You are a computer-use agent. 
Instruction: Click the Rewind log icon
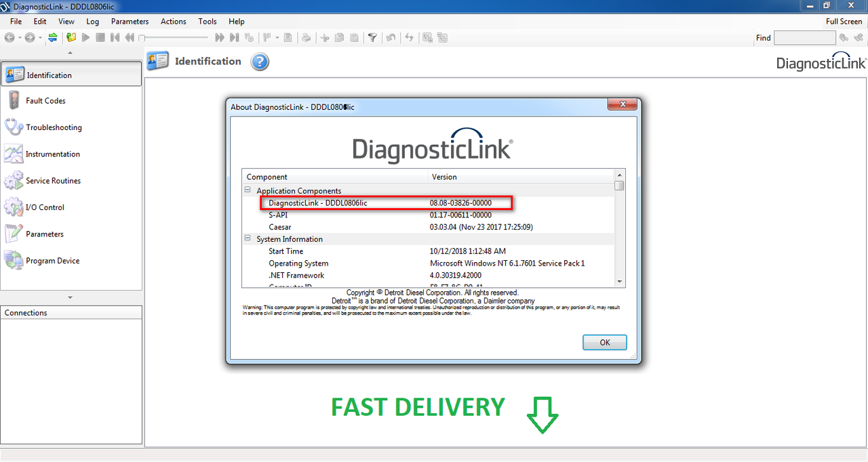pyautogui.click(x=130, y=37)
